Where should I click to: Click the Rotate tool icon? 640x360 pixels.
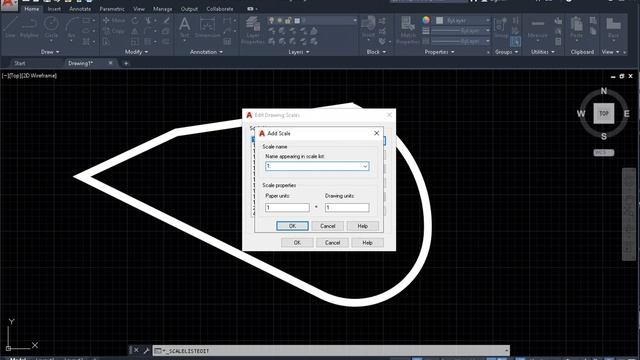[x=135, y=20]
